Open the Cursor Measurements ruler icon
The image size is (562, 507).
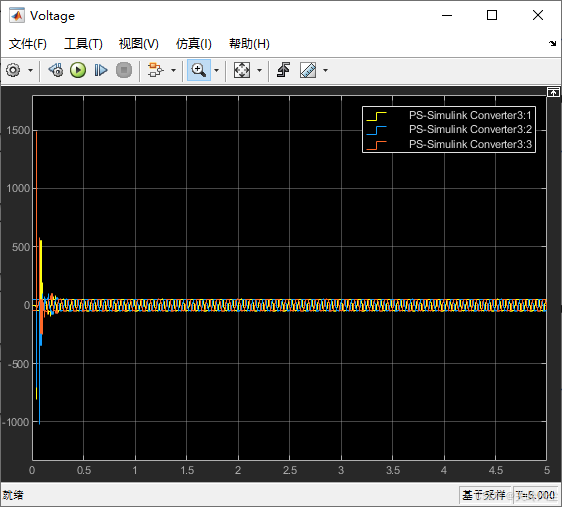[x=308, y=70]
